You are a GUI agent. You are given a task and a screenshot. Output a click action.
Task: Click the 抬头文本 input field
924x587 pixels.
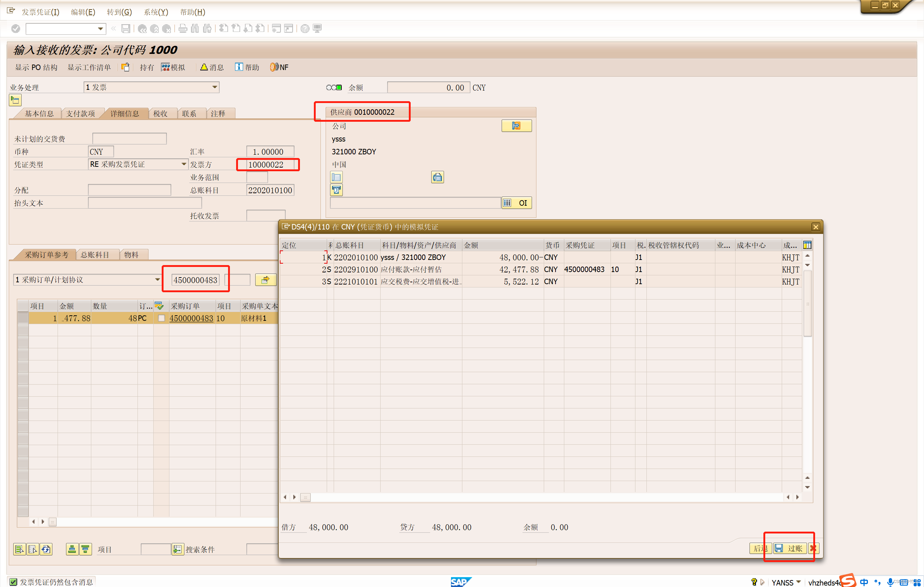pos(145,203)
